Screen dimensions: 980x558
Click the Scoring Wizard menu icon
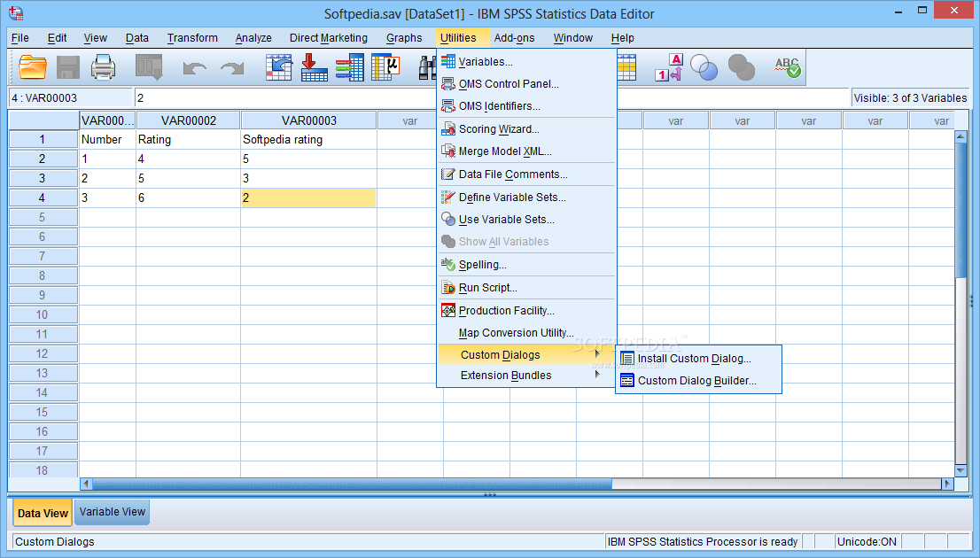448,128
